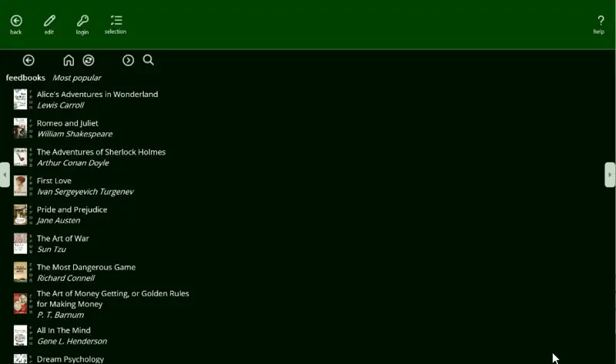Click author Jane Austen
Image resolution: width=616 pixels, height=364 pixels.
59,221
